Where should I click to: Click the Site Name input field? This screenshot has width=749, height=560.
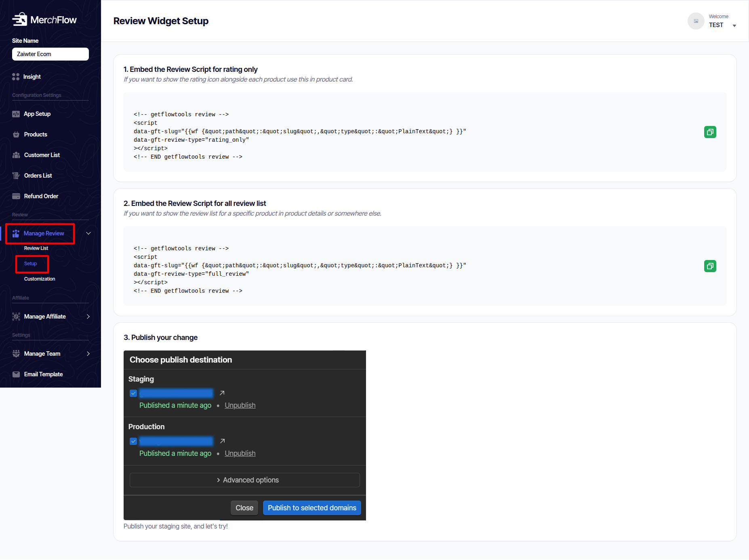point(50,54)
